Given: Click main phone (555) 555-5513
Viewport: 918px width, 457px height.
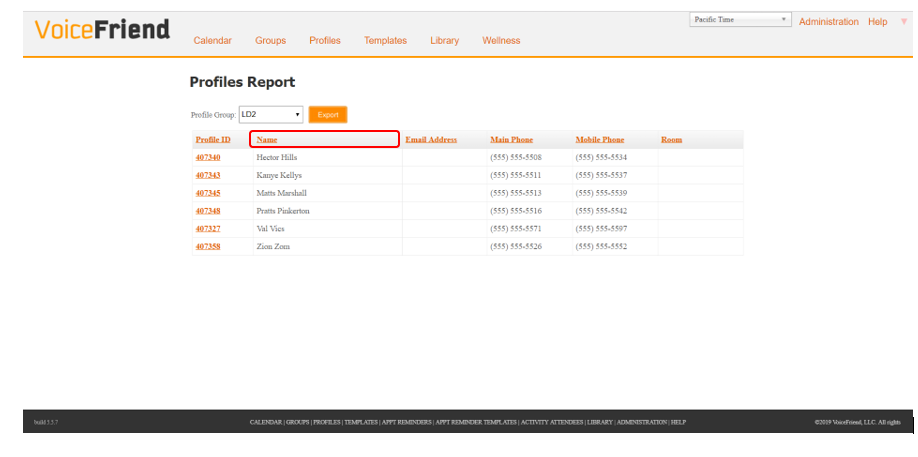Looking at the screenshot, I should point(516,193).
